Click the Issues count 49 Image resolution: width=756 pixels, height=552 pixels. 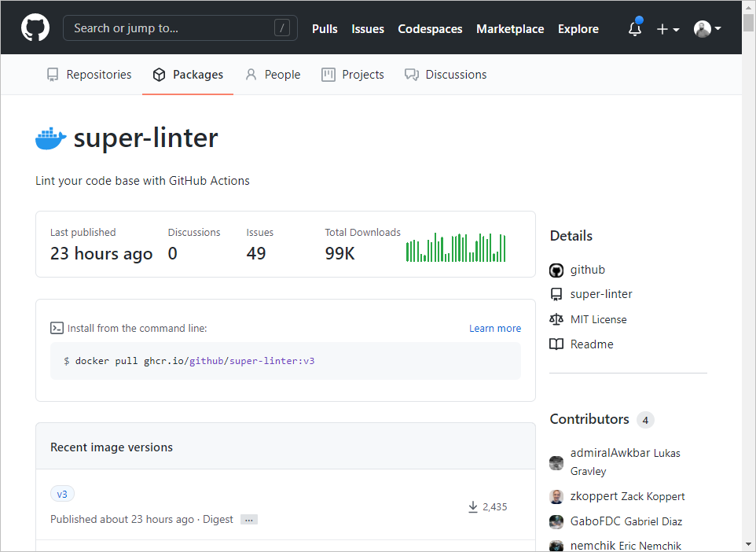pyautogui.click(x=256, y=253)
